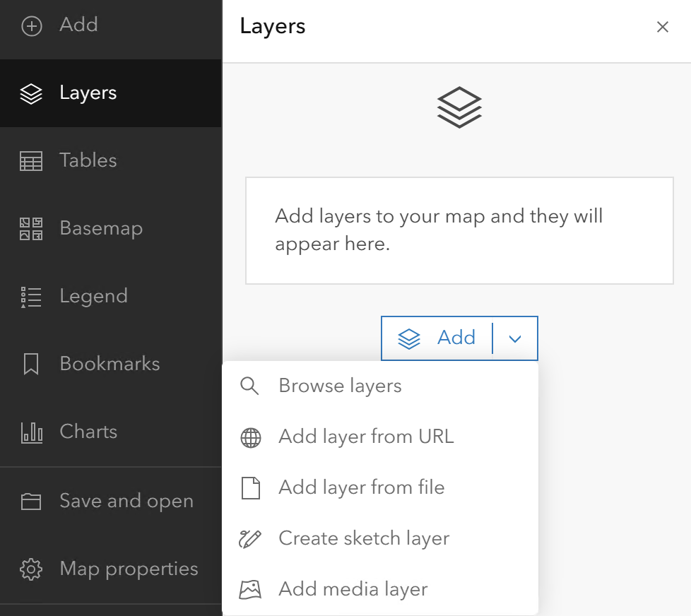Open Tables via its grid icon

[32, 161]
